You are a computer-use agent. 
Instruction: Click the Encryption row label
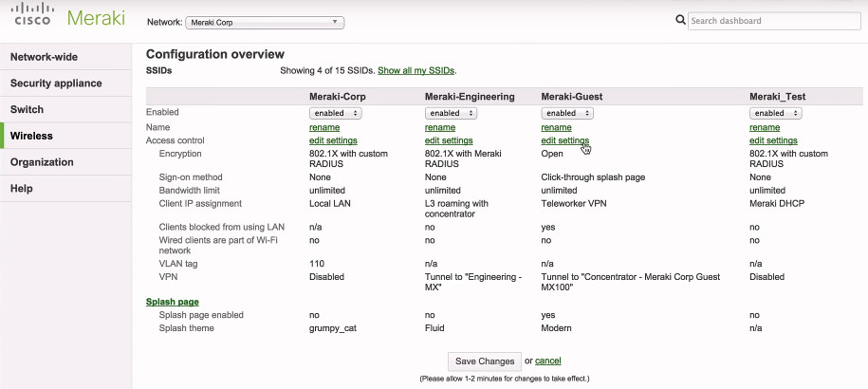point(180,154)
